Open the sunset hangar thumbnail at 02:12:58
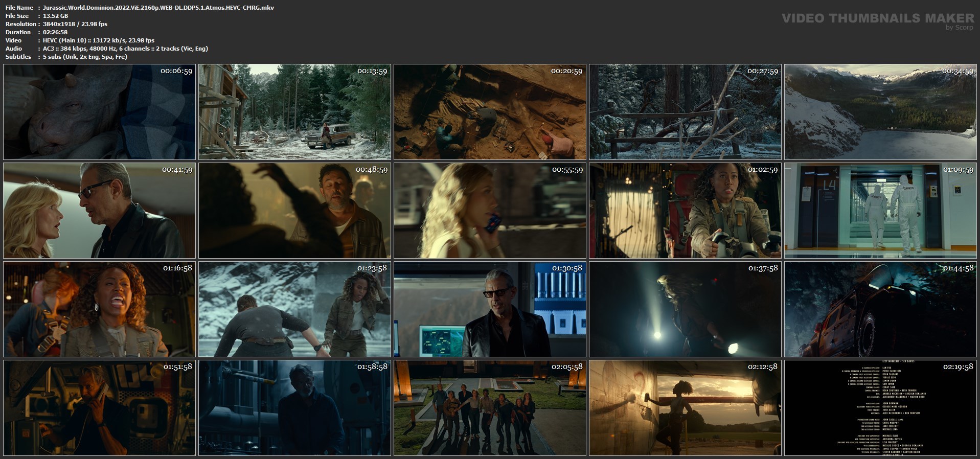Screen dimensions: 980x459 (x=685, y=408)
